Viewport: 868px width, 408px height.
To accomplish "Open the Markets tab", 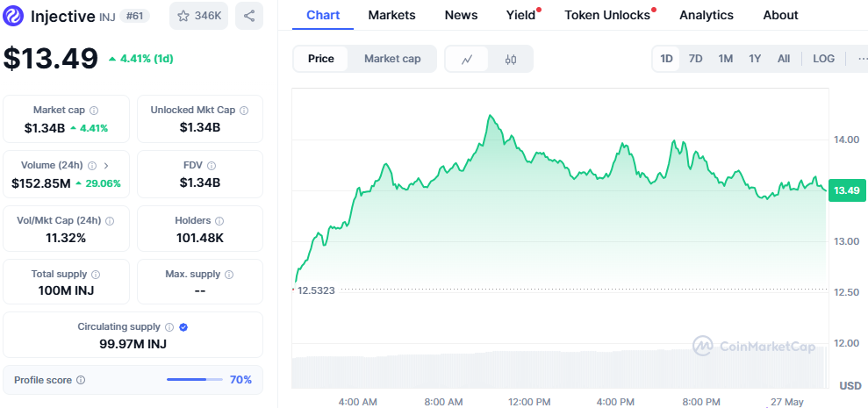I will click(x=391, y=15).
